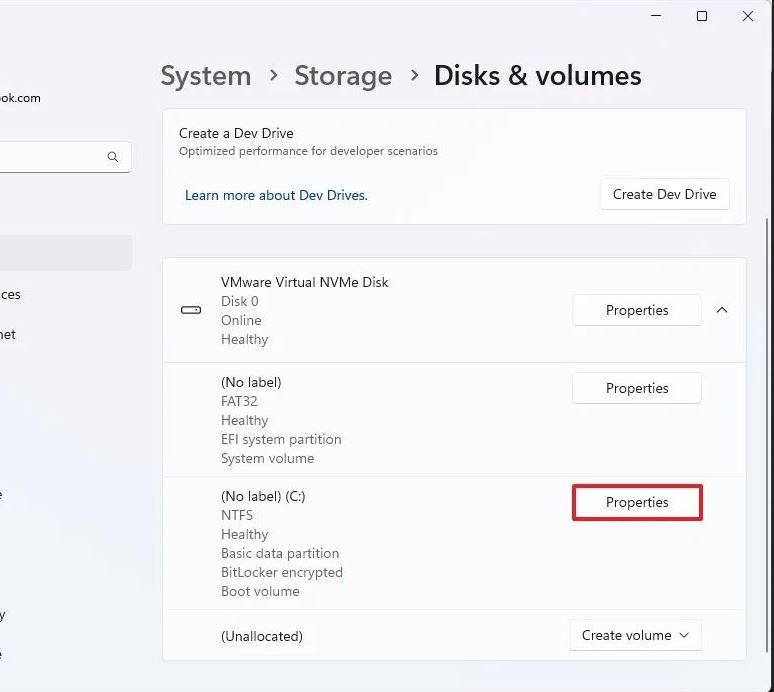Select the (Unallocated) space row
Viewport: 774px width, 692px height.
coord(262,636)
